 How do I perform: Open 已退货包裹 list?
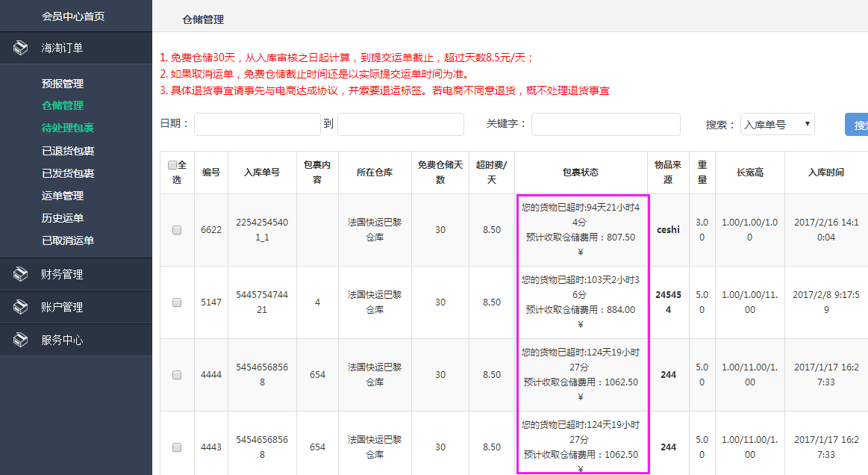68,151
